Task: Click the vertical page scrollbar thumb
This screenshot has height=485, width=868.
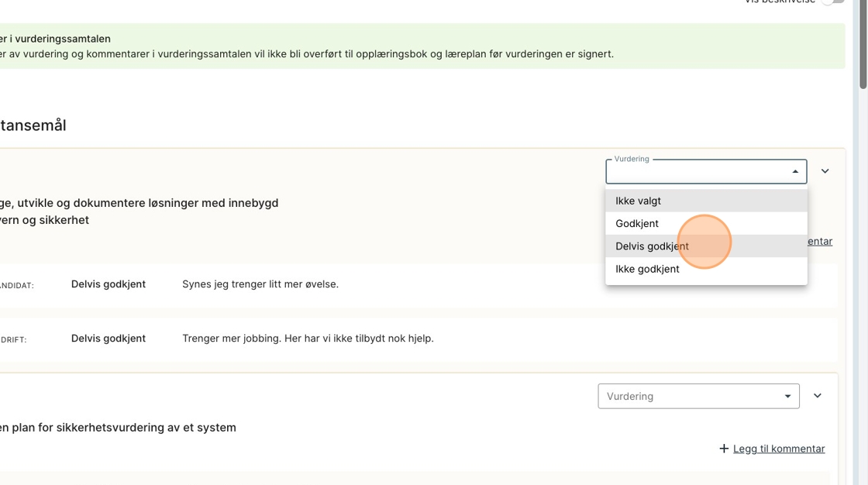Action: point(863,43)
